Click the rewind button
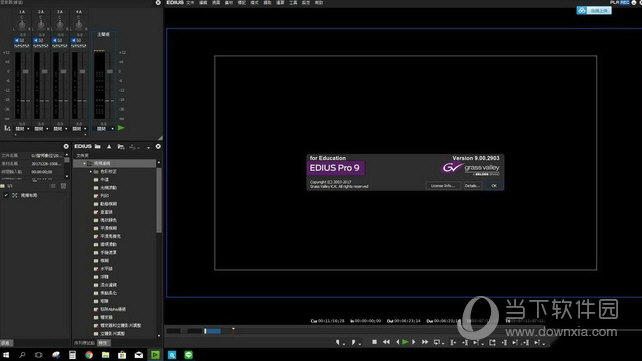Screen dimensions: 642x361 [386, 342]
